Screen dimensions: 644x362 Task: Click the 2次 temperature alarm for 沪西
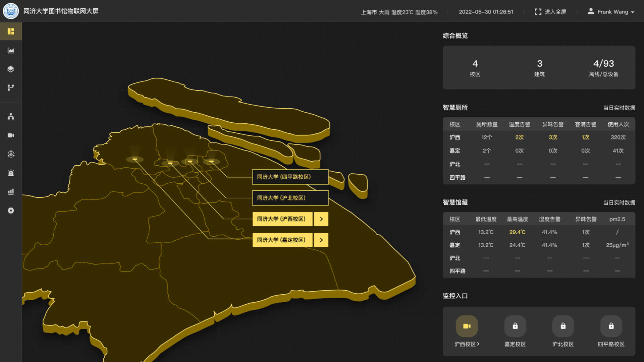[520, 137]
